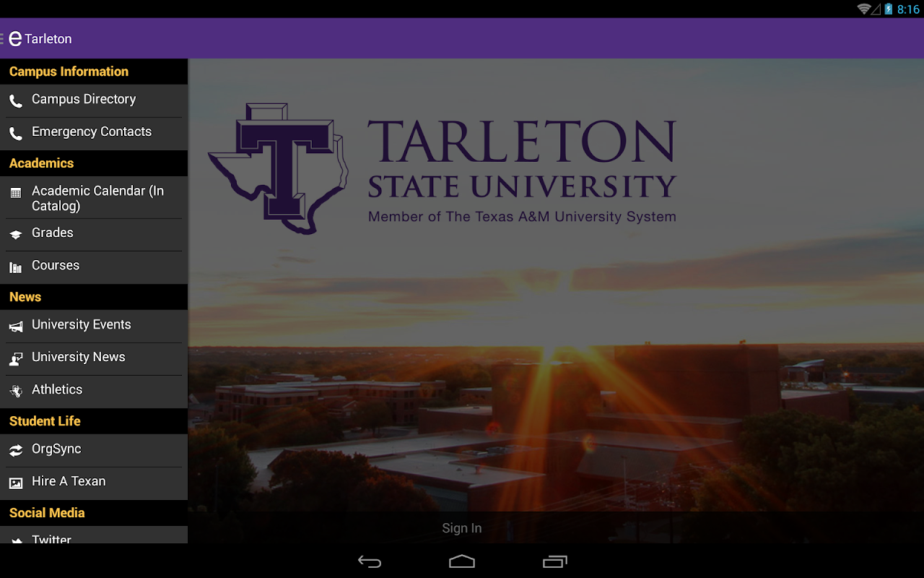924x578 pixels.
Task: Tap the phone icon beside Campus Directory
Action: click(16, 101)
